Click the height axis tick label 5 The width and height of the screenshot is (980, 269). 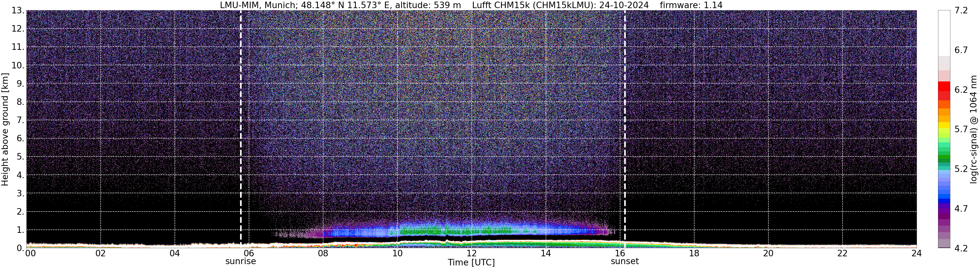(20, 157)
